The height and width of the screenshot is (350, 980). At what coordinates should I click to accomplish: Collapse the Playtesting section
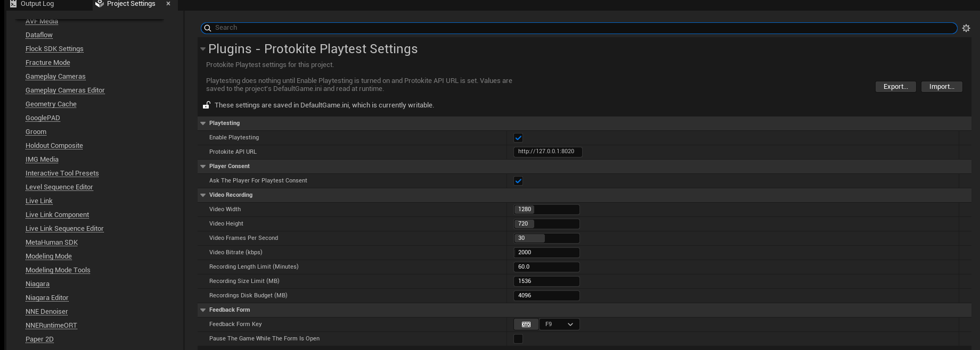[203, 123]
